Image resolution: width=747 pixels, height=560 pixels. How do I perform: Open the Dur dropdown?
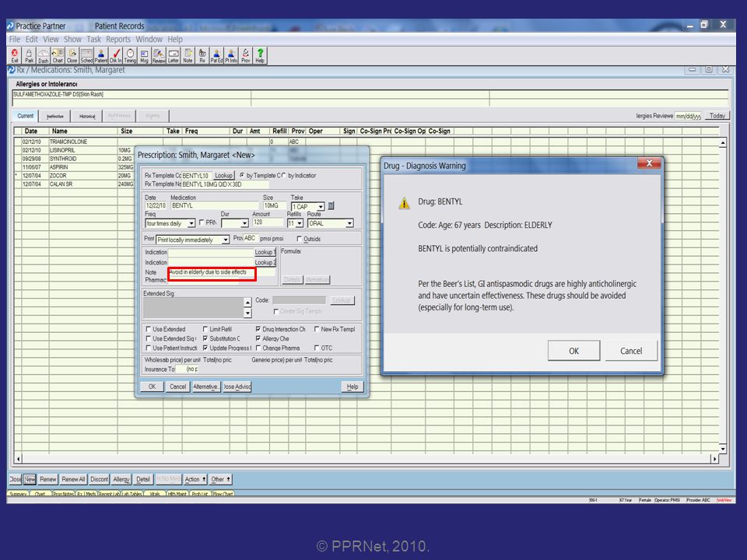(x=244, y=223)
